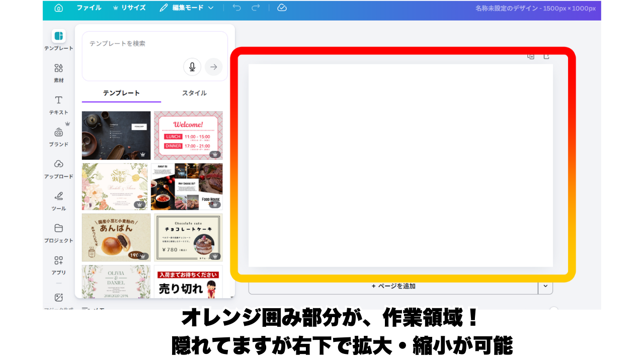Submit template search with arrow button

click(213, 67)
